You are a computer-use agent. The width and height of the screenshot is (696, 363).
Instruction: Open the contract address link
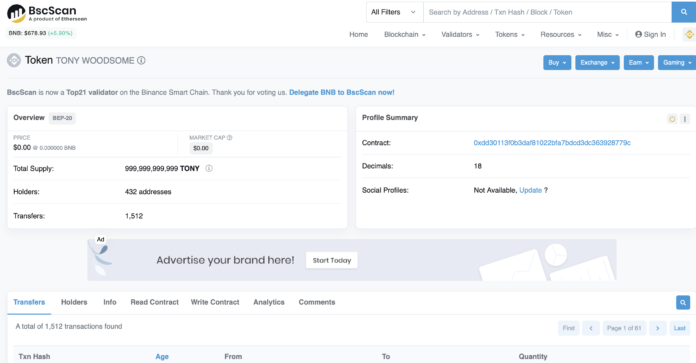tap(552, 143)
